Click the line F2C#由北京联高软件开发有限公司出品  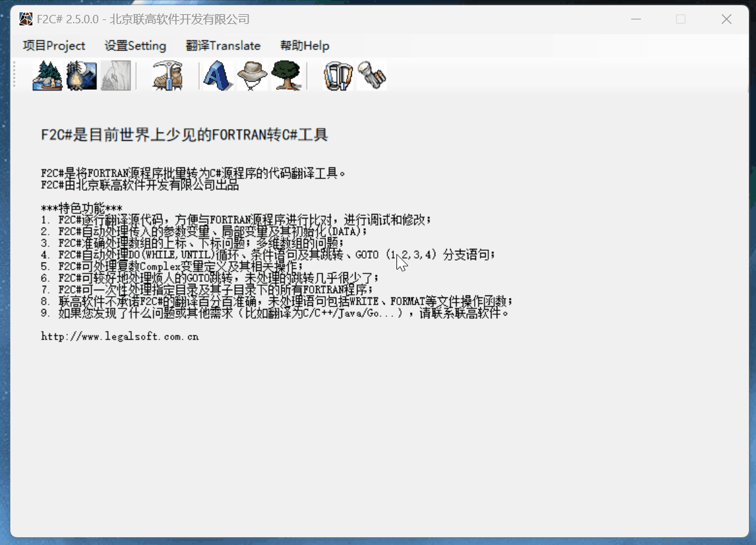click(140, 185)
